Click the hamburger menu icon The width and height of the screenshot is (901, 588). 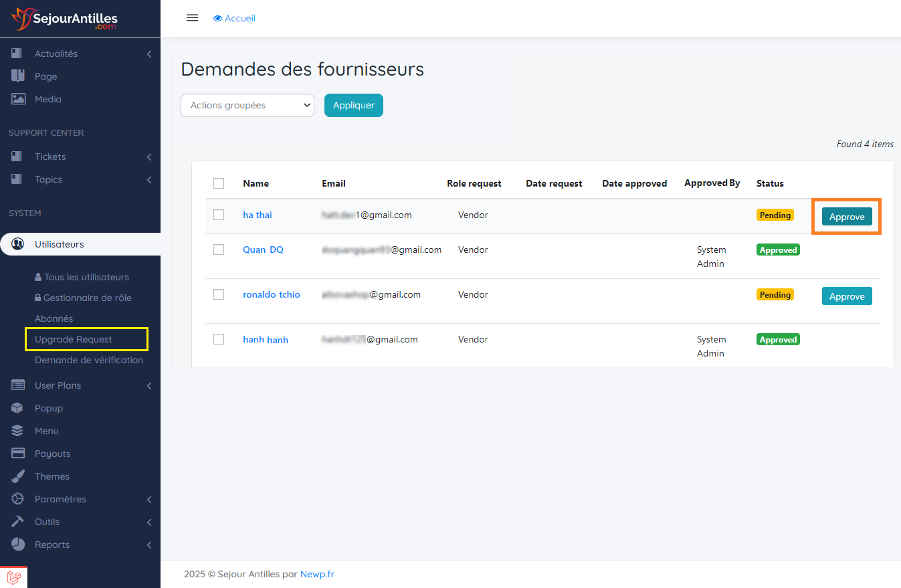click(x=192, y=18)
